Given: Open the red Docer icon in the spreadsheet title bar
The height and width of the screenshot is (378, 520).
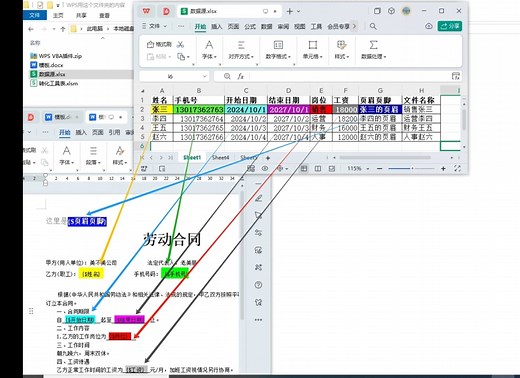Looking at the screenshot, I should pos(166,11).
